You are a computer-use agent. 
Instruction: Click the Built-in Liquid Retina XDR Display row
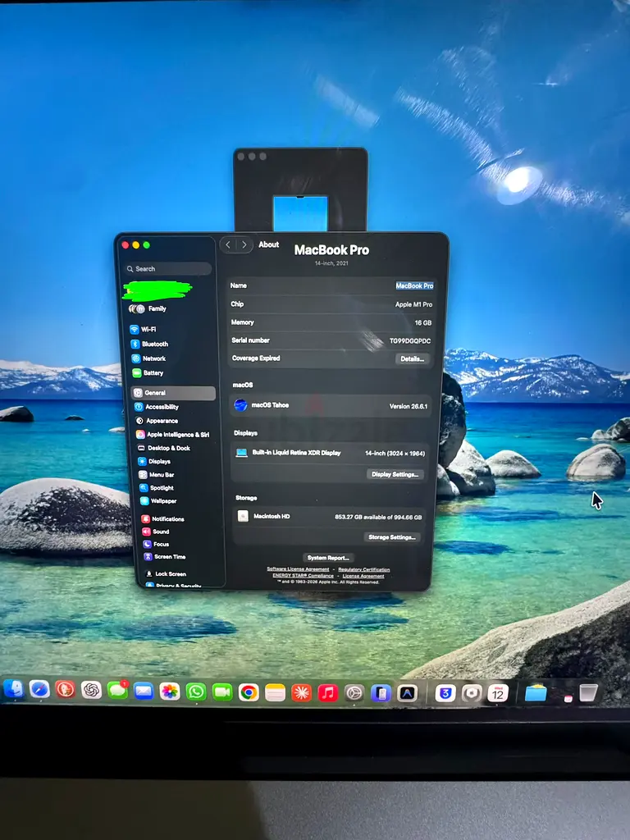(330, 453)
